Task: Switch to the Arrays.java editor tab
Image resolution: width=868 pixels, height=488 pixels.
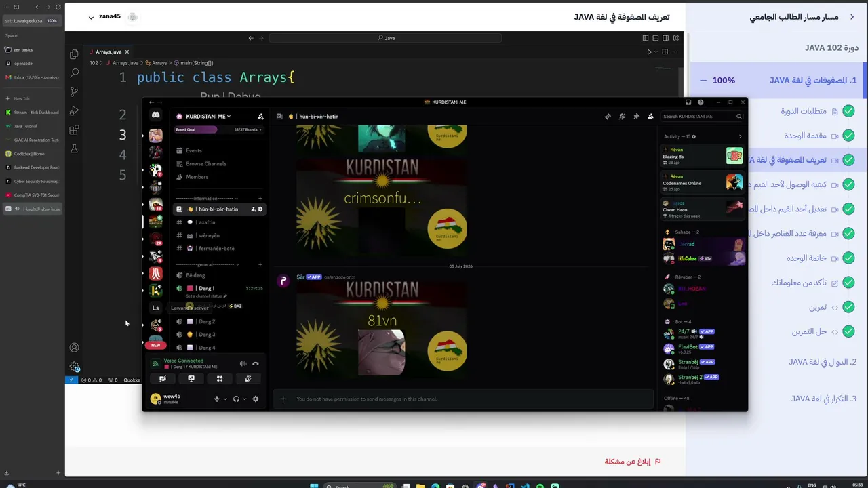Action: (108, 52)
